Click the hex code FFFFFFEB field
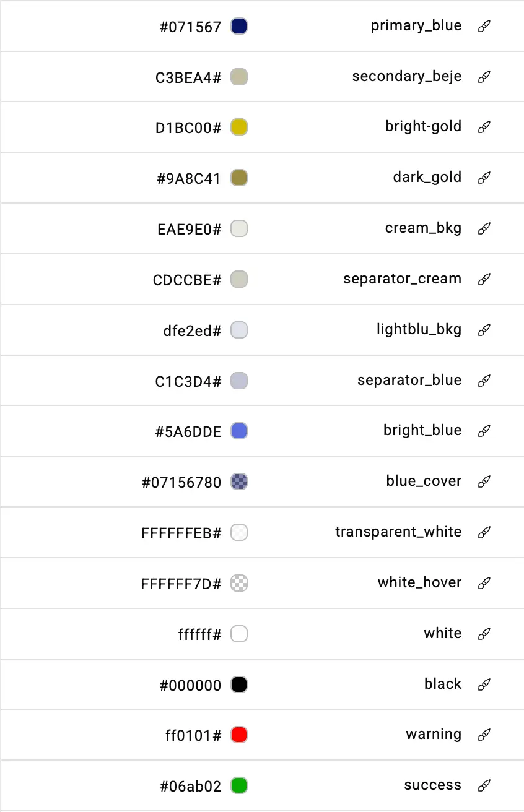 [x=181, y=533]
